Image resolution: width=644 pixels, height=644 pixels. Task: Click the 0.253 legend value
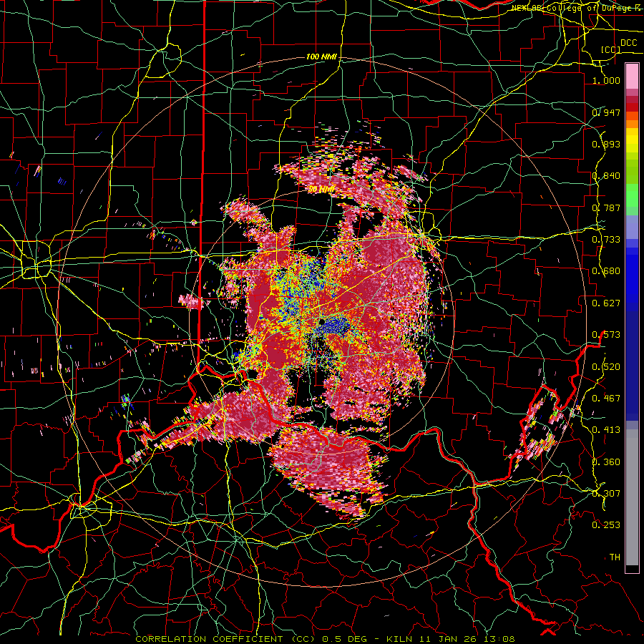[x=606, y=525]
